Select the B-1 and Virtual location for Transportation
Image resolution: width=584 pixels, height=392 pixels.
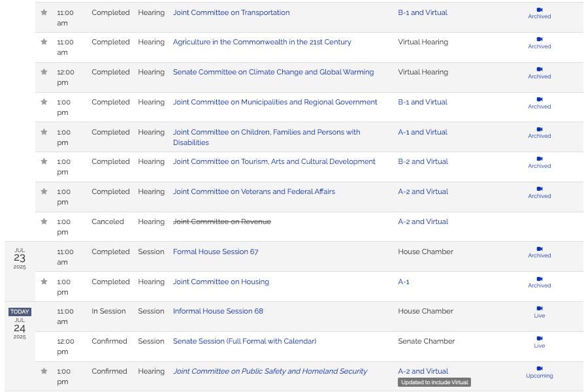tap(423, 12)
